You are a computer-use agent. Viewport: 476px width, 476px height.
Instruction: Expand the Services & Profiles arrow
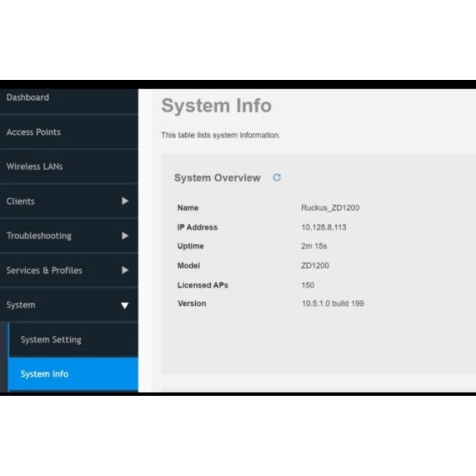point(125,270)
